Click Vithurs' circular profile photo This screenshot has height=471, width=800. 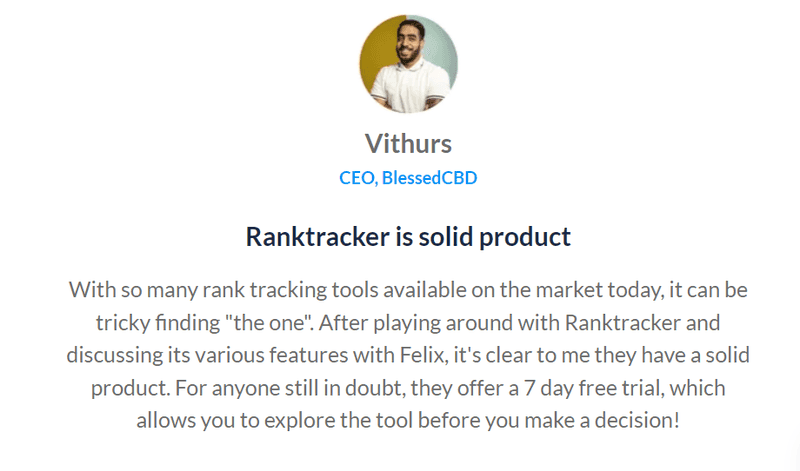[408, 64]
